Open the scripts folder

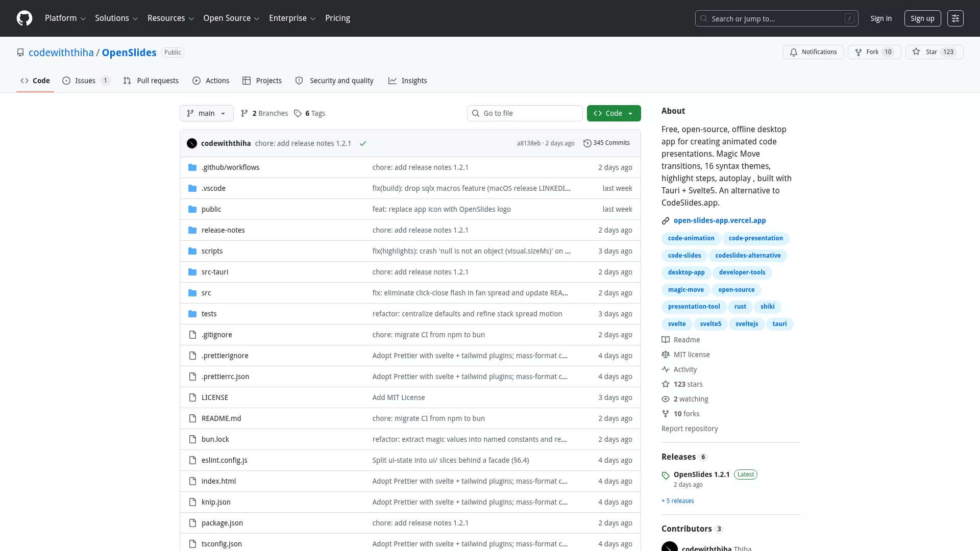pos(212,251)
